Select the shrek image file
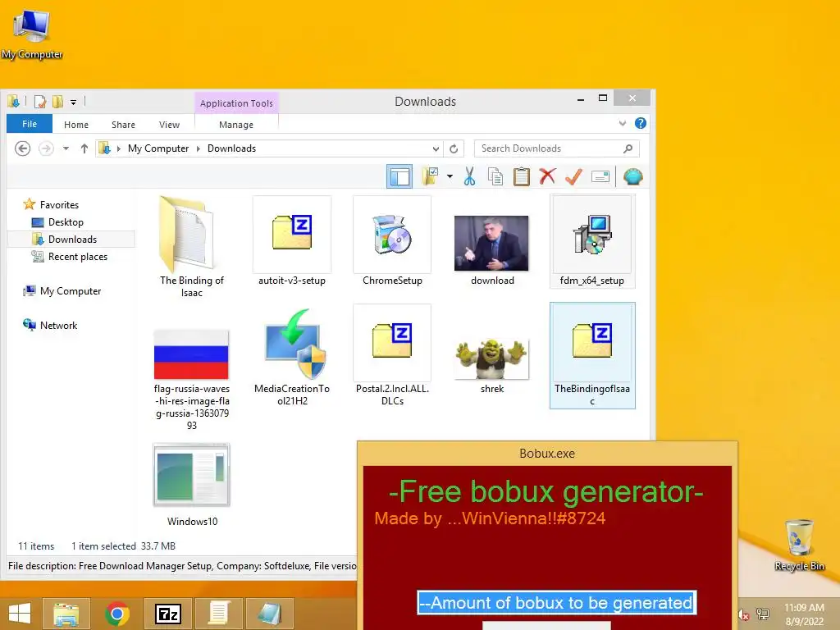Image resolution: width=840 pixels, height=630 pixels. click(x=492, y=366)
